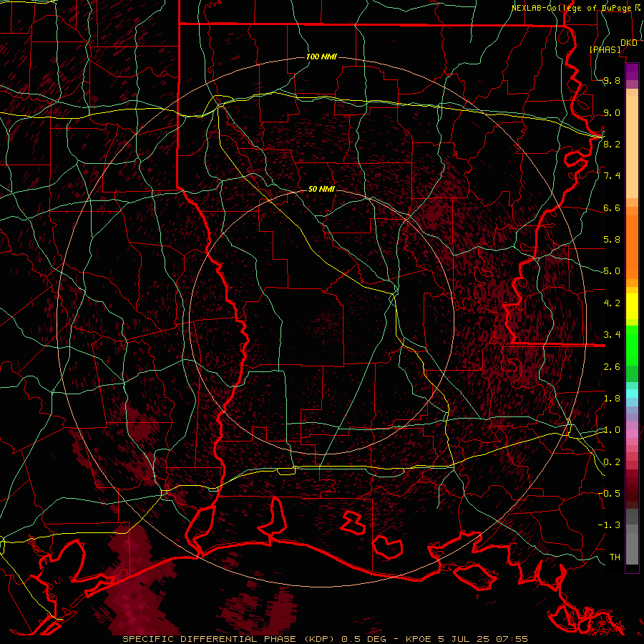Click the 0.2 value on the color scale

[612, 462]
